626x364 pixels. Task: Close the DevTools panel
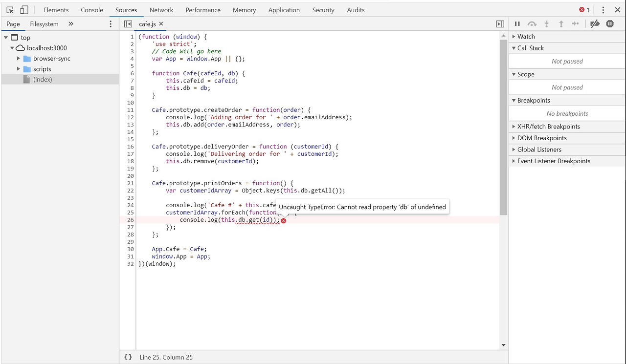point(617,10)
